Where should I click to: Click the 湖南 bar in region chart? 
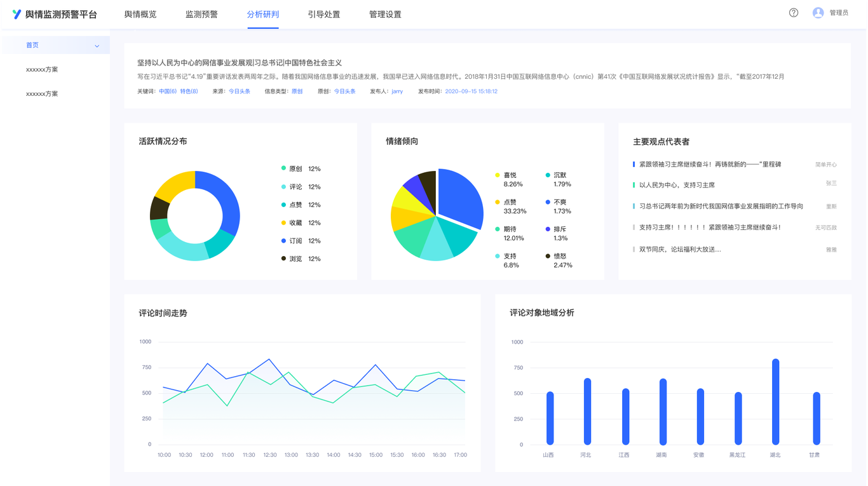point(663,412)
